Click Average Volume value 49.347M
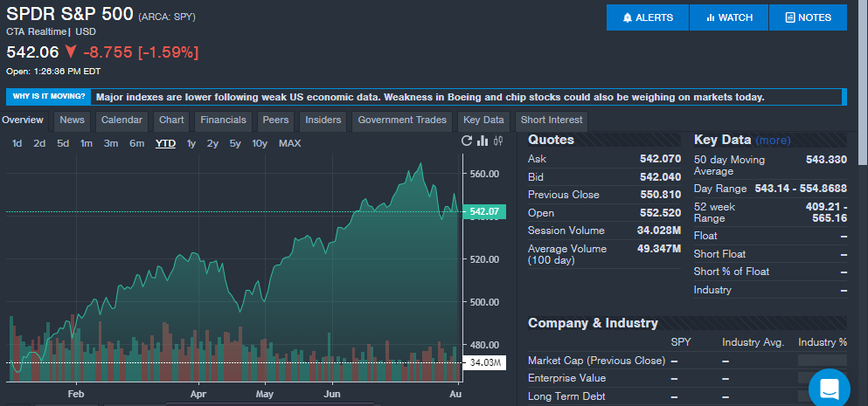The height and width of the screenshot is (406, 868). point(659,248)
